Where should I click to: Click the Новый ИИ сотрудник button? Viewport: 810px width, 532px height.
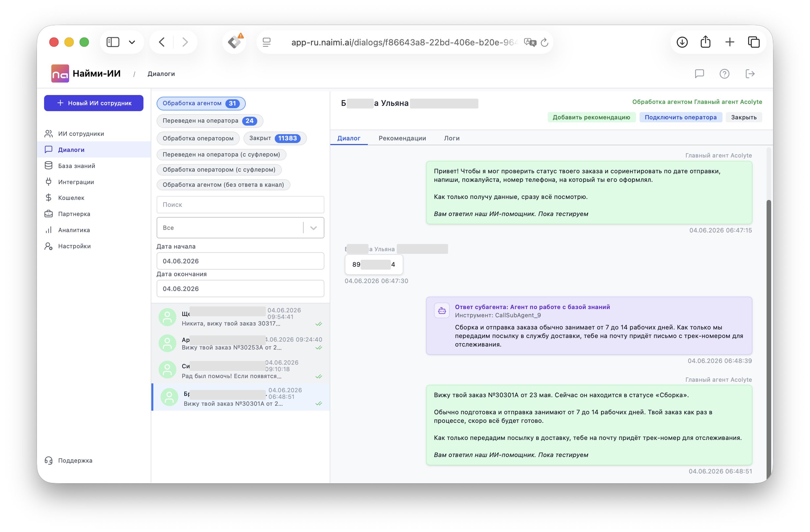click(x=93, y=103)
